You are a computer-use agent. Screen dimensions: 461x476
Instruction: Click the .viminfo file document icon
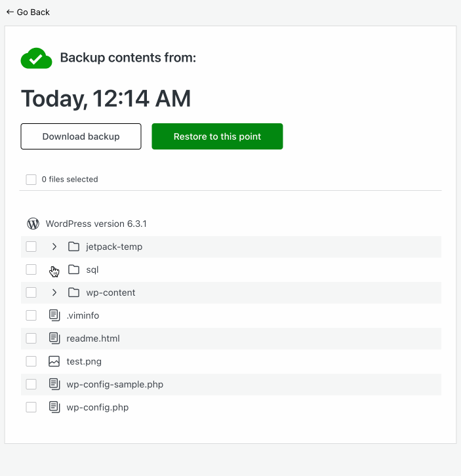[x=54, y=315]
